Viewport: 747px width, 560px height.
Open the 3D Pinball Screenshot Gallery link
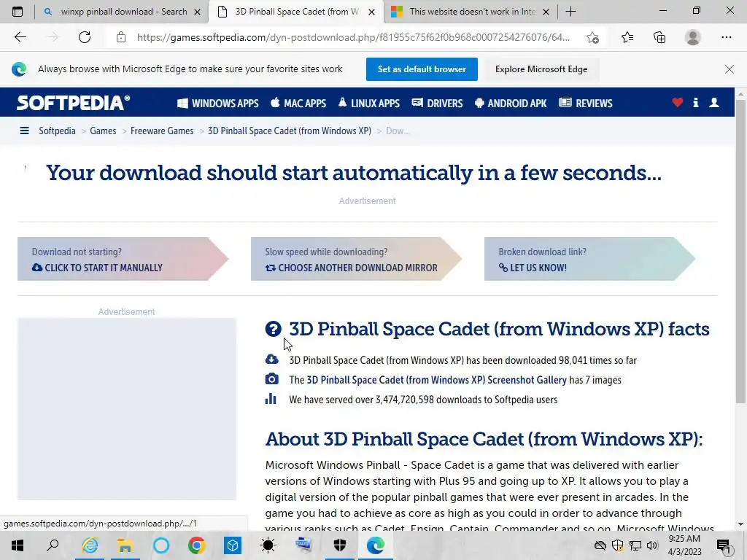point(436,380)
